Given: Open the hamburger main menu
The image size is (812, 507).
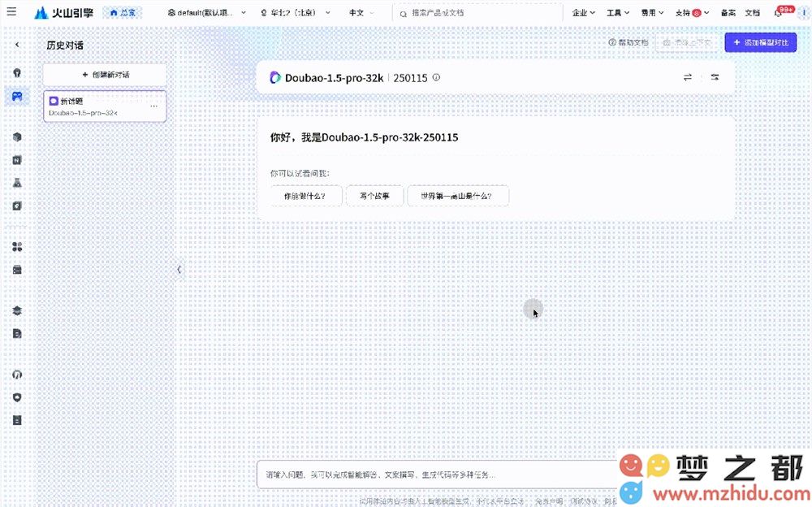Looking at the screenshot, I should coord(11,11).
